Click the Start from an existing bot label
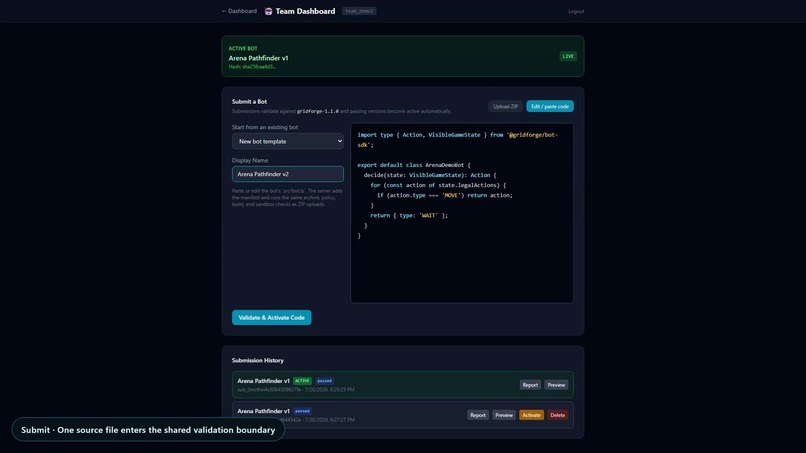Image resolution: width=806 pixels, height=453 pixels. 265,128
